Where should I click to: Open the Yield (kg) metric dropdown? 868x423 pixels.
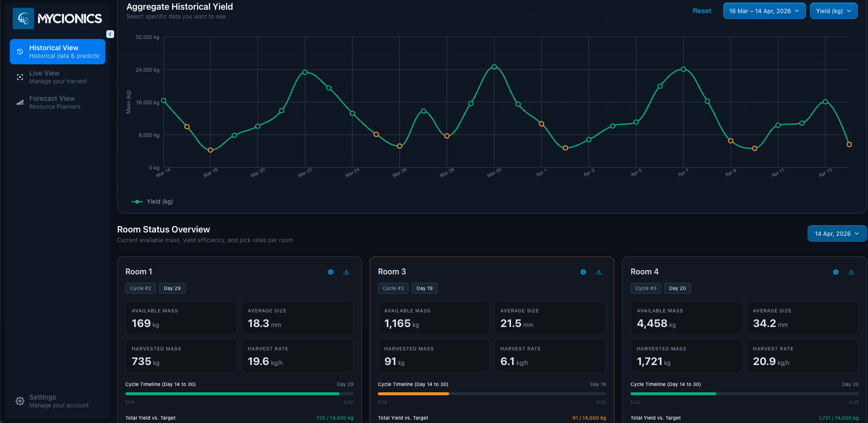(x=833, y=11)
